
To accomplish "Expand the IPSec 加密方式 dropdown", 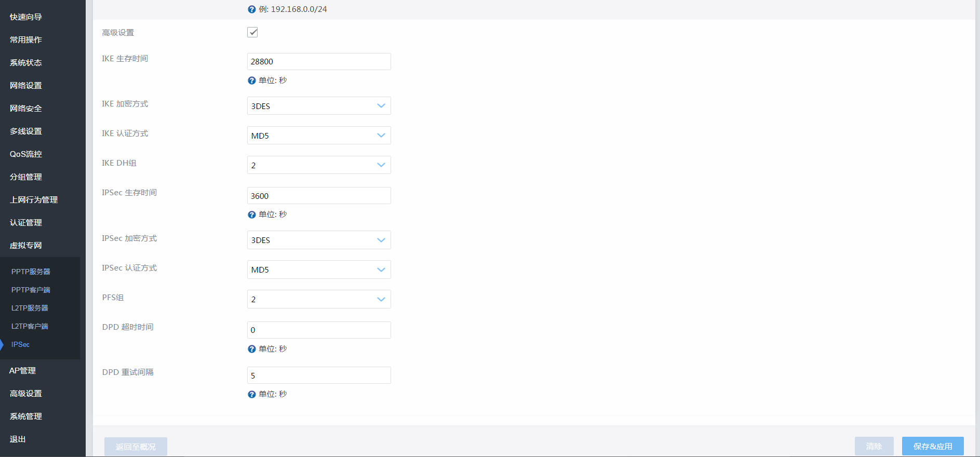I will (319, 240).
